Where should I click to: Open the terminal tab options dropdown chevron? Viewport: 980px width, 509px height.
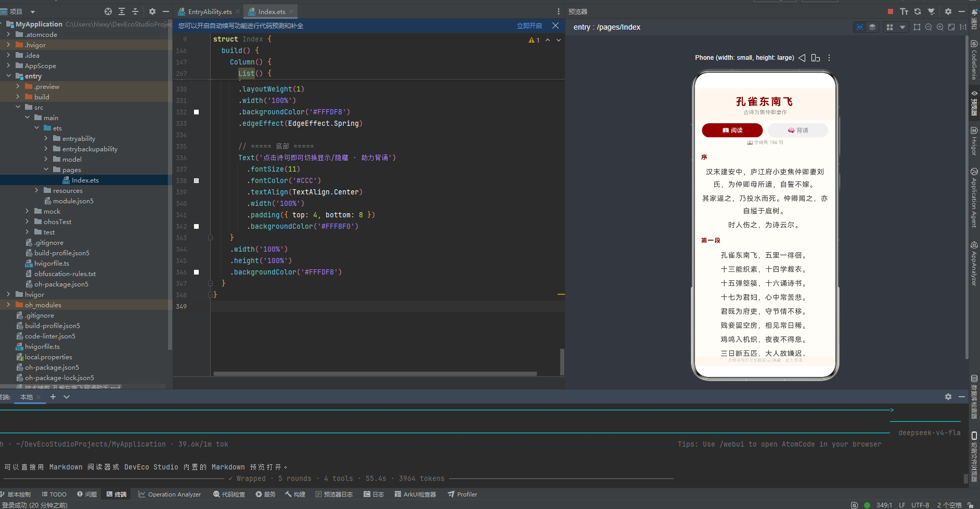click(67, 397)
